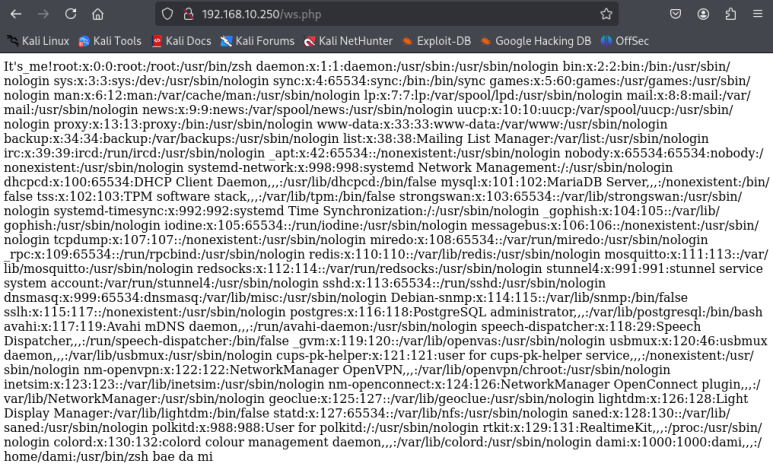
Task: Show insecure connection lock info
Action: click(188, 14)
